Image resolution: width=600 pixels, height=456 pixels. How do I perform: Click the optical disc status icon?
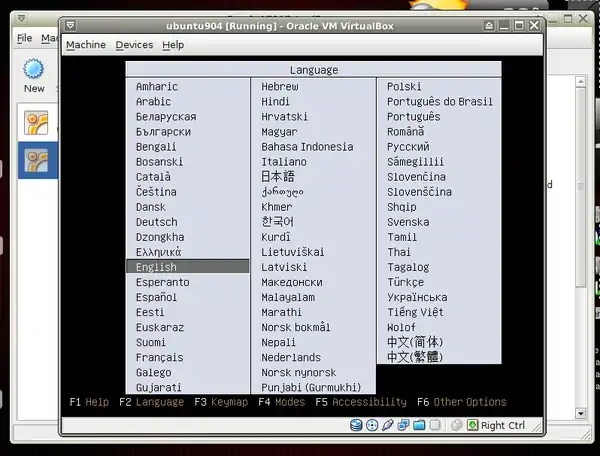[372, 425]
